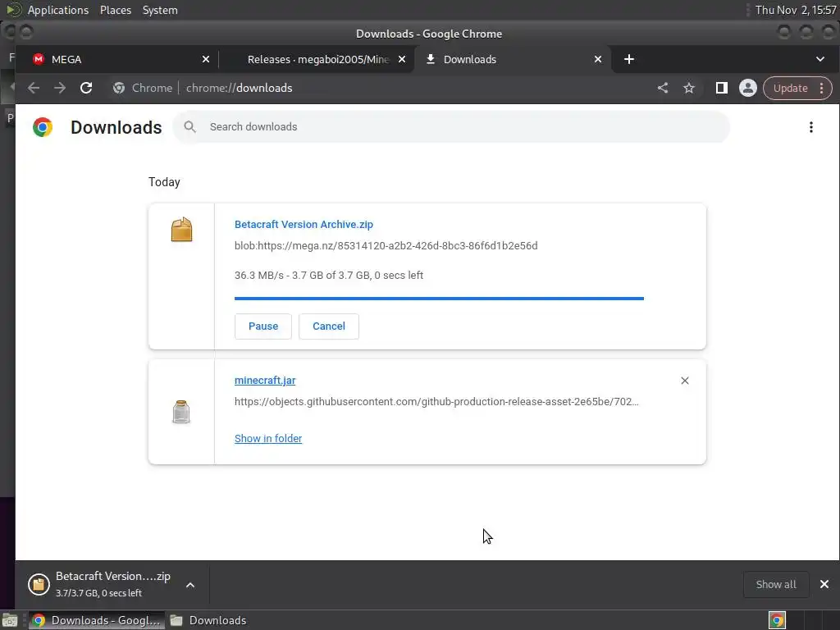This screenshot has width=840, height=630.
Task: Pause the Betacraft download
Action: coord(263,326)
